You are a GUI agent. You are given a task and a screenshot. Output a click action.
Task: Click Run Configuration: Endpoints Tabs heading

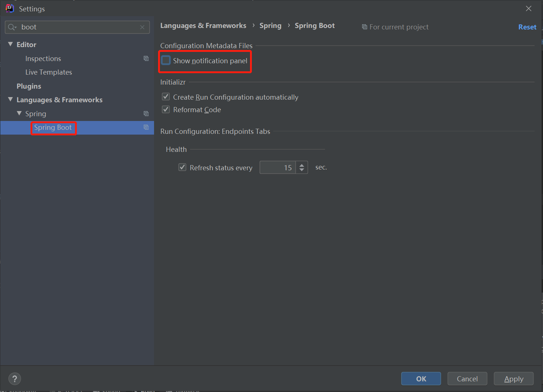click(x=215, y=132)
